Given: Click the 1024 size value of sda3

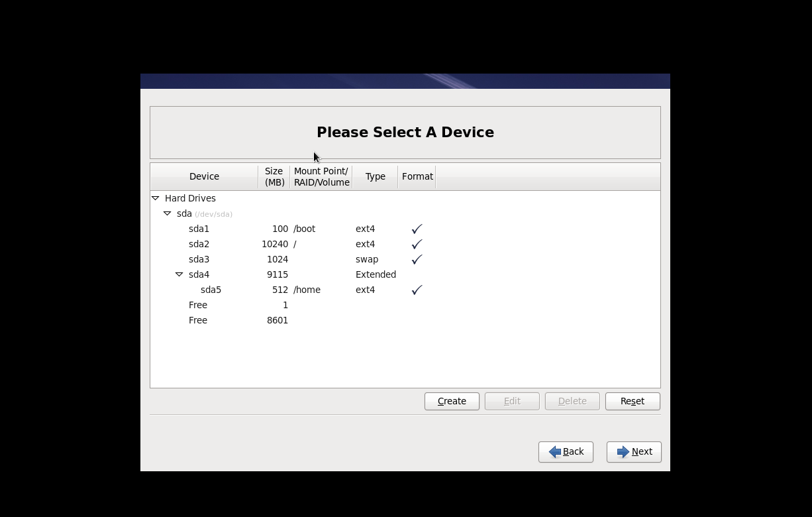Looking at the screenshot, I should pyautogui.click(x=278, y=259).
